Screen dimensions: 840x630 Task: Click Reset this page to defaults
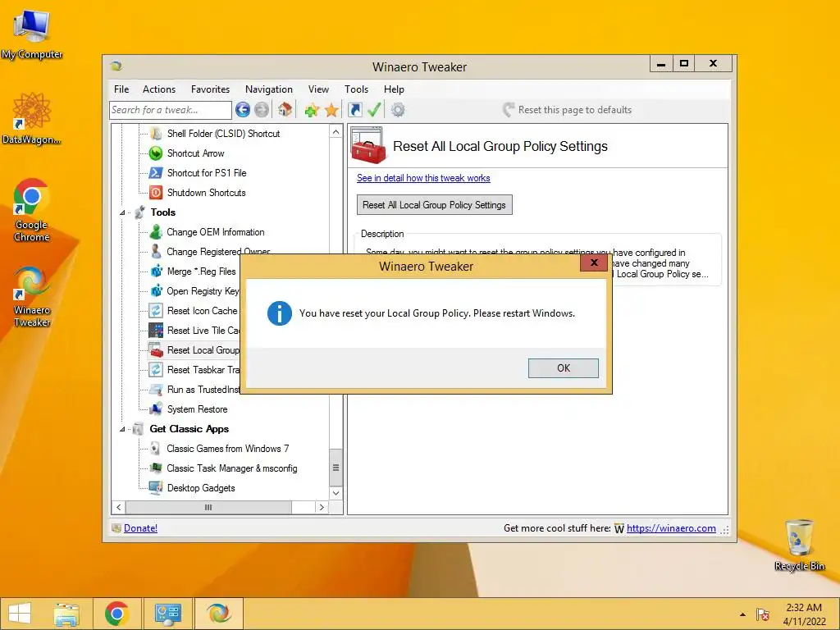coord(568,110)
